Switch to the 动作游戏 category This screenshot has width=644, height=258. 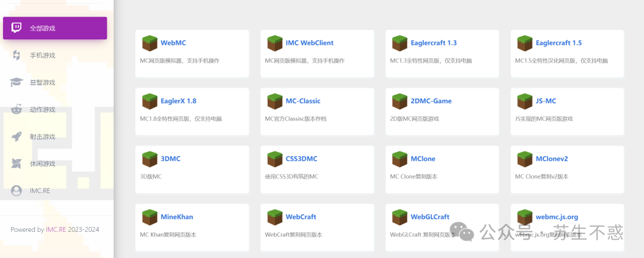point(55,110)
